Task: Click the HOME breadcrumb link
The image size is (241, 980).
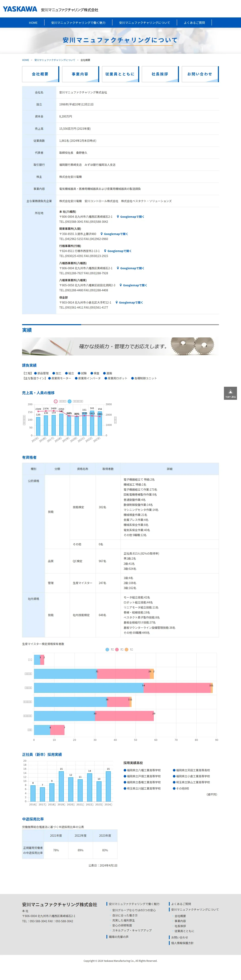Action: (26, 60)
